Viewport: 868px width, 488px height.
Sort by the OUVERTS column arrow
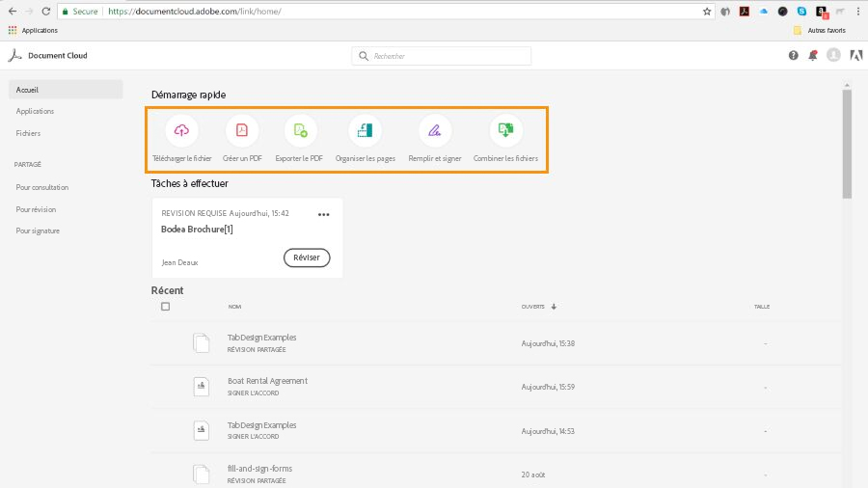tap(554, 307)
